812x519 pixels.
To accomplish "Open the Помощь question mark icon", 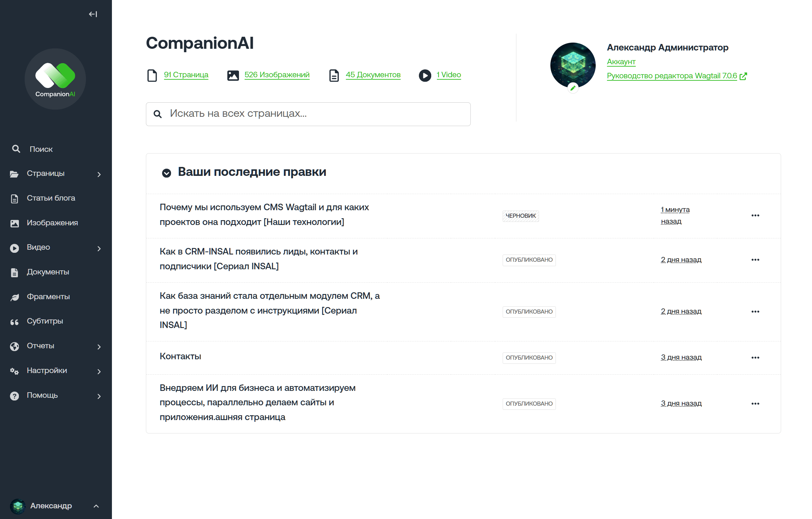I will [x=14, y=395].
